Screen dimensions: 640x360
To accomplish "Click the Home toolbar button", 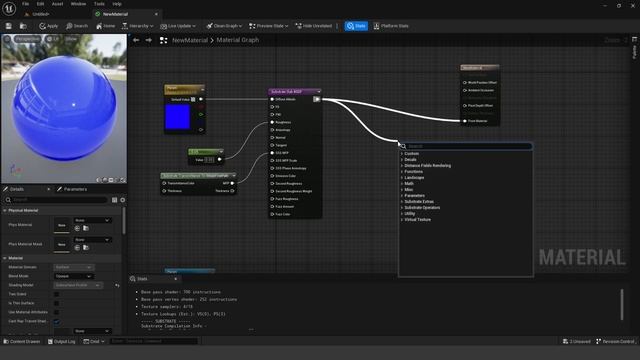I will pyautogui.click(x=106, y=26).
